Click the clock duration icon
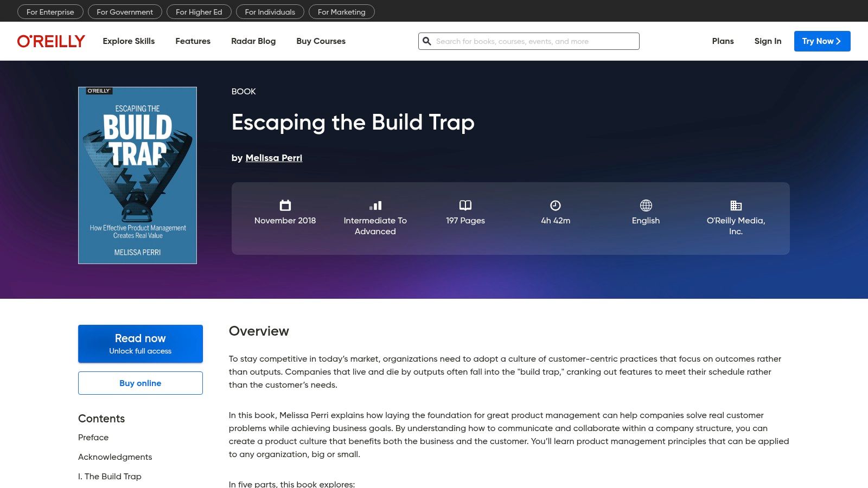 (555, 206)
